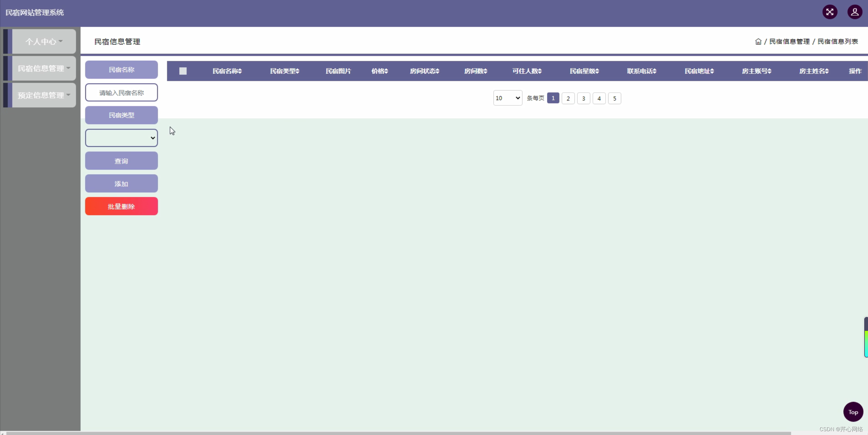Sort by 房间状态 column header
The image size is (868, 435).
click(424, 71)
